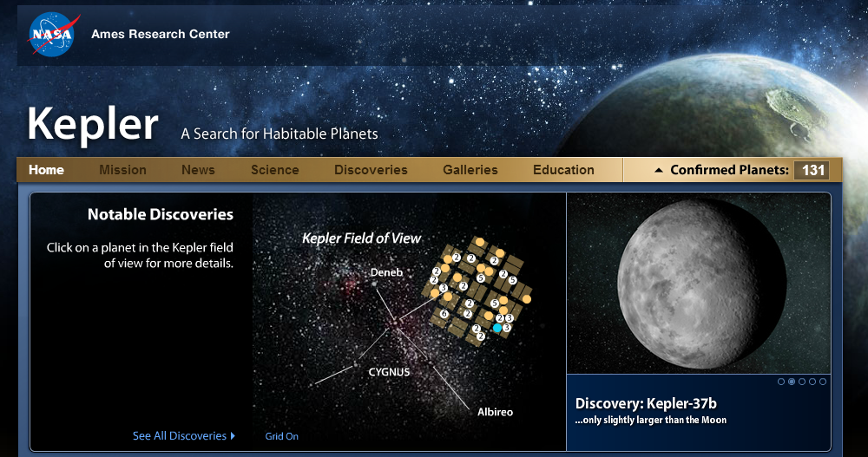
Task: Open the Science menu
Action: [275, 170]
